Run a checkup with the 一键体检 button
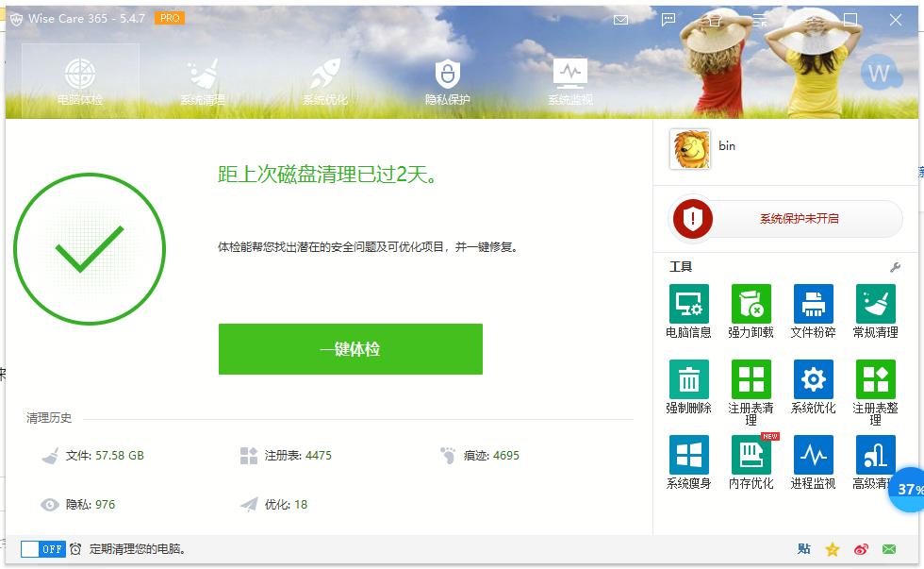The height and width of the screenshot is (569, 924). [x=350, y=348]
